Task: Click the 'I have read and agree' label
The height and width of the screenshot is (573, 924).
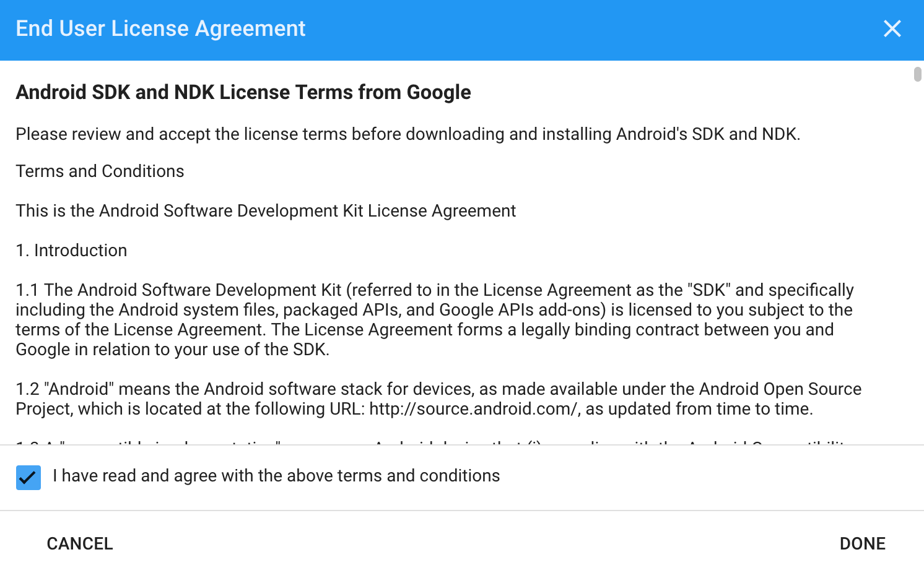Action: (x=276, y=475)
